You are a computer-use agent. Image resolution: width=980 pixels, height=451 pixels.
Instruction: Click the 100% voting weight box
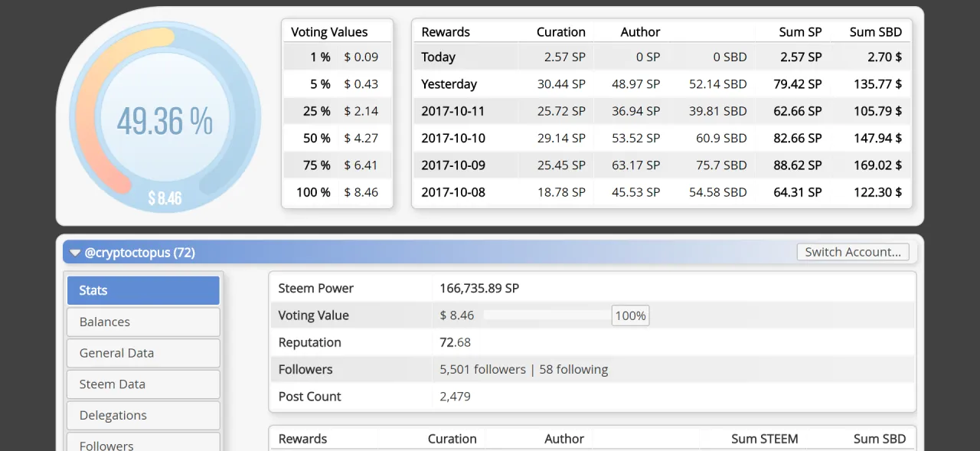tap(630, 315)
